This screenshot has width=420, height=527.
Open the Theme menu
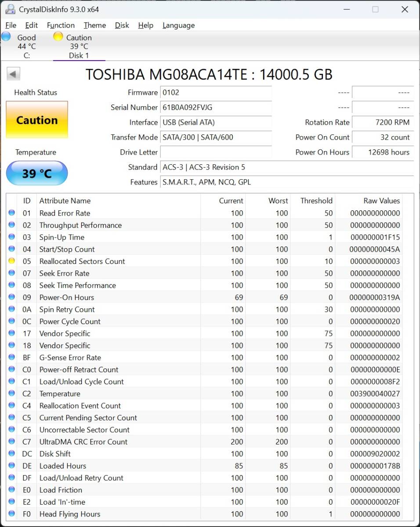coord(94,25)
